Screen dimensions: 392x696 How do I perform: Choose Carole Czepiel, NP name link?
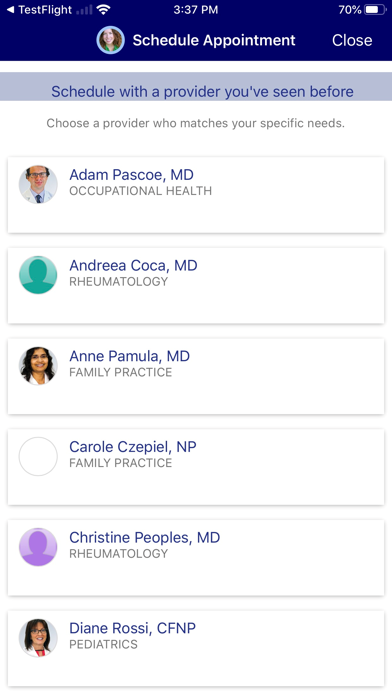click(133, 447)
